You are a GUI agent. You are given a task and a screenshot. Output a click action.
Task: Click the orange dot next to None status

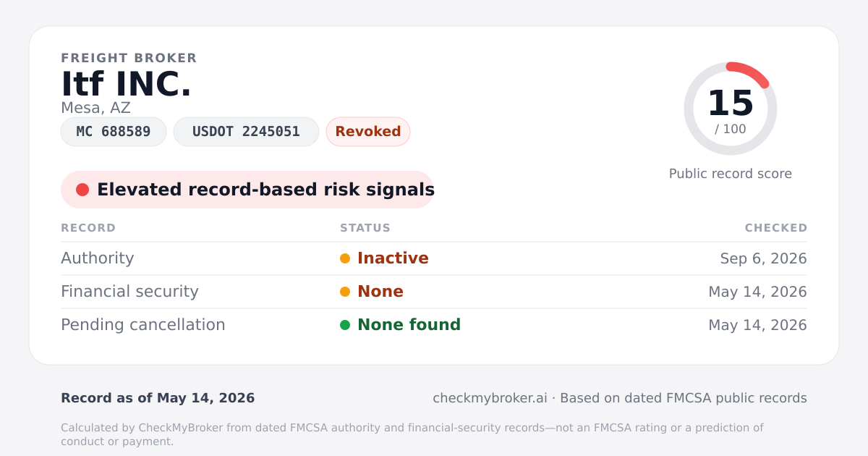(x=345, y=292)
